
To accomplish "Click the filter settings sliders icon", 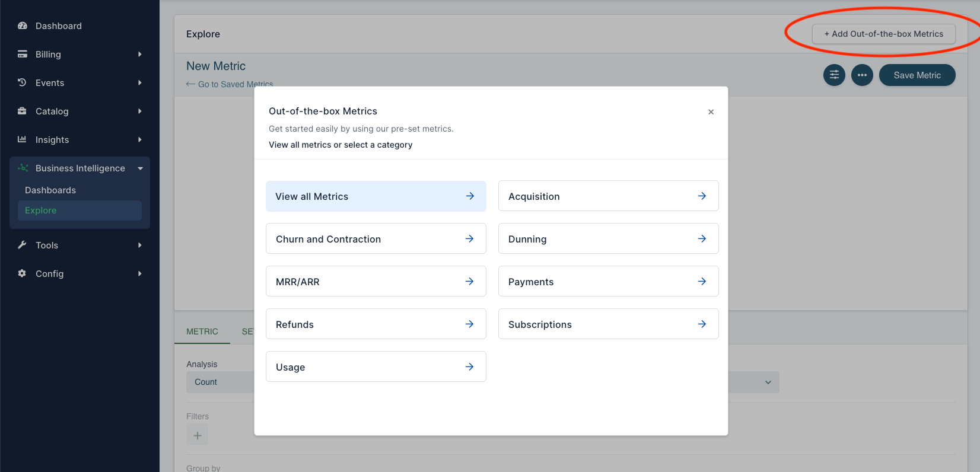I will pos(834,75).
